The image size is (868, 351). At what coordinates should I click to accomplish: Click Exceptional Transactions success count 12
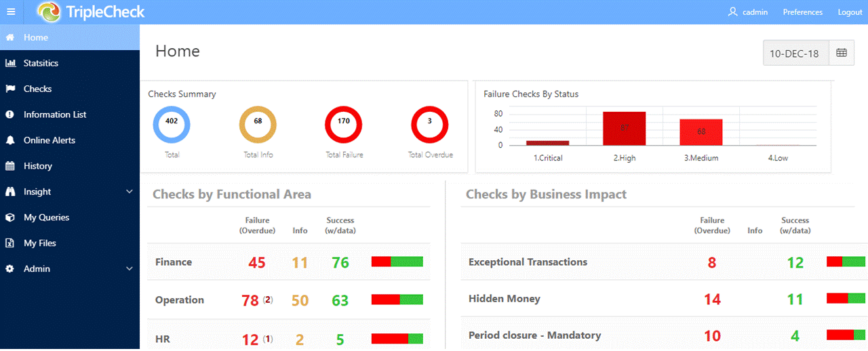(x=795, y=262)
